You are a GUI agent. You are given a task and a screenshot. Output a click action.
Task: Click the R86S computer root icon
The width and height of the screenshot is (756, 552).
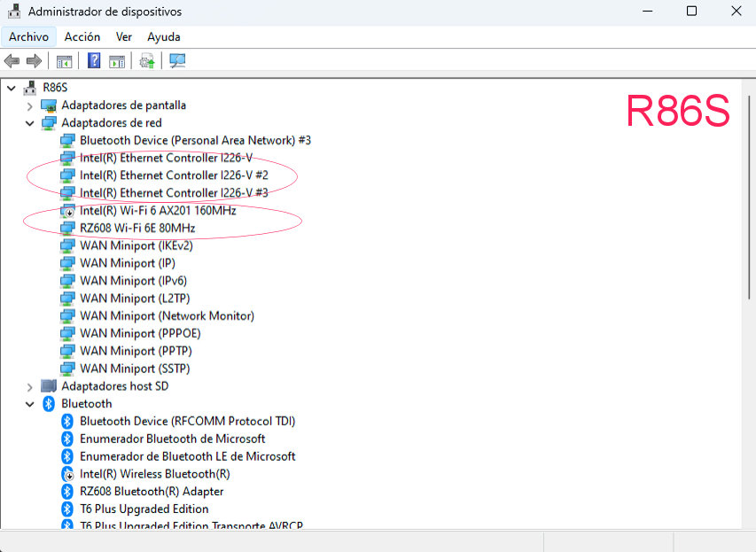30,88
